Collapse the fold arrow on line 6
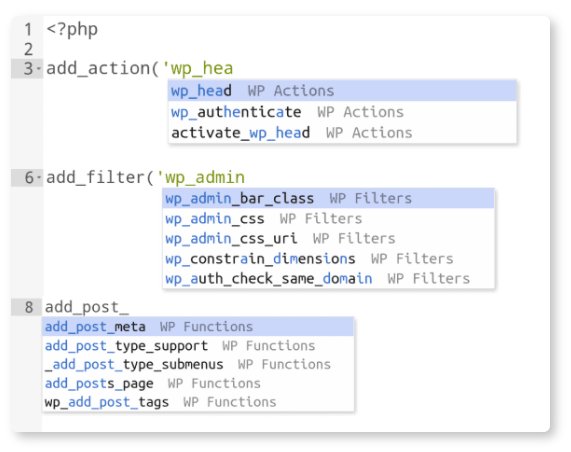Viewport: 571px width, 452px height. 39,178
